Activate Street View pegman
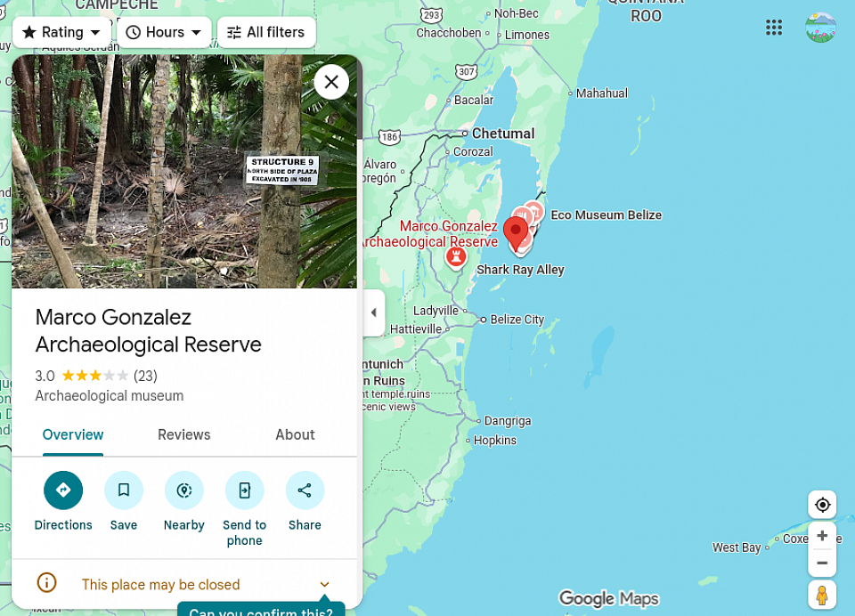This screenshot has height=616, width=855. click(x=822, y=595)
